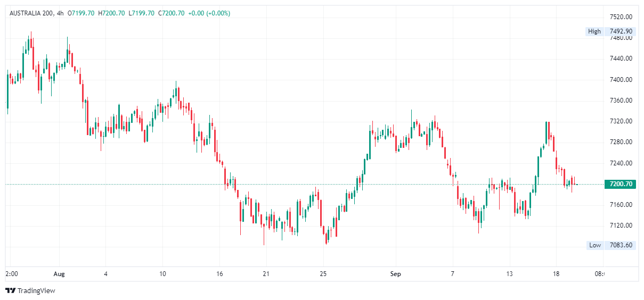Select the 4h interval label

pos(61,13)
